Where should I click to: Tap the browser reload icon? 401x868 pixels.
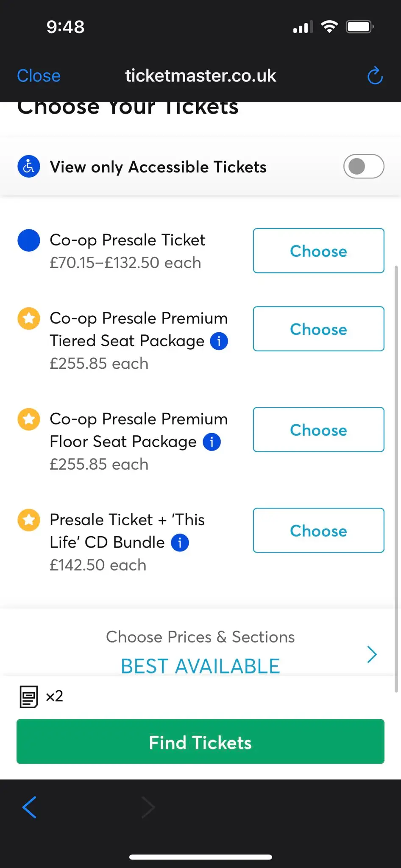click(x=375, y=76)
